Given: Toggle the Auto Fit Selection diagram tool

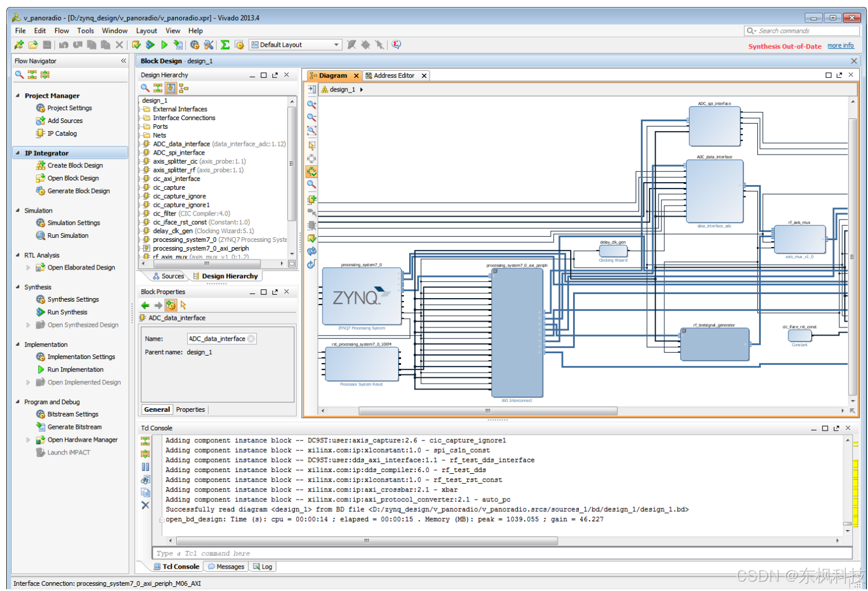Looking at the screenshot, I should (311, 172).
